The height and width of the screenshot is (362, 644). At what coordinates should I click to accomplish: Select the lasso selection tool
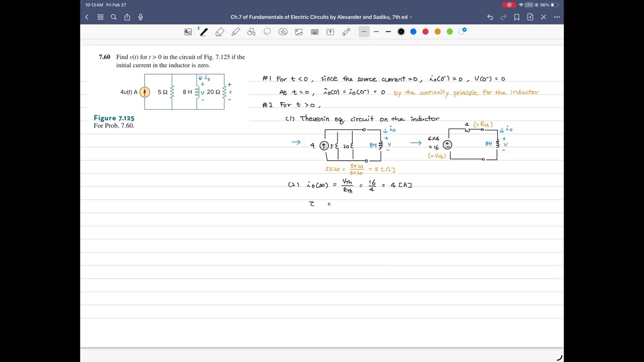267,32
